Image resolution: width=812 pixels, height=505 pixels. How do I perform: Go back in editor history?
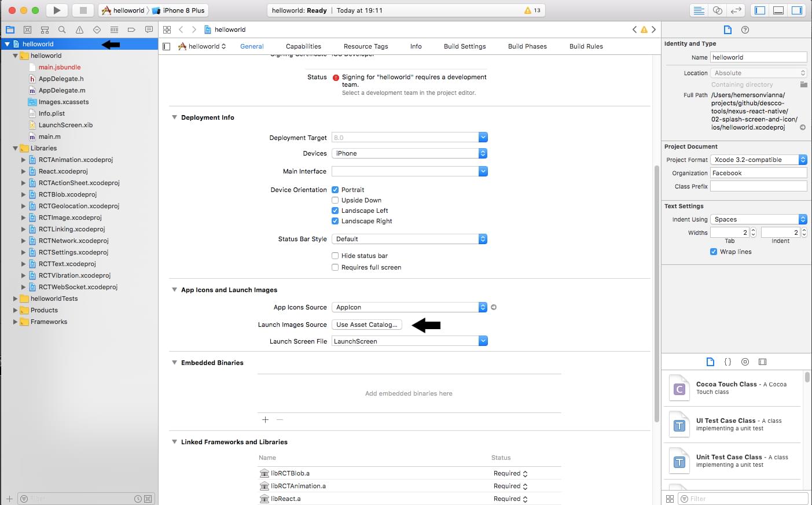181,30
